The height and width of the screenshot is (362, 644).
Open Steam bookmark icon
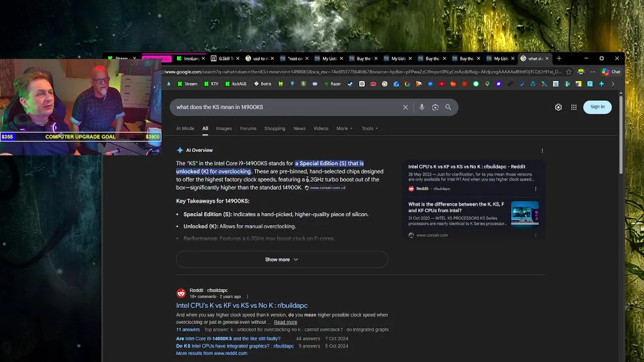[350, 84]
